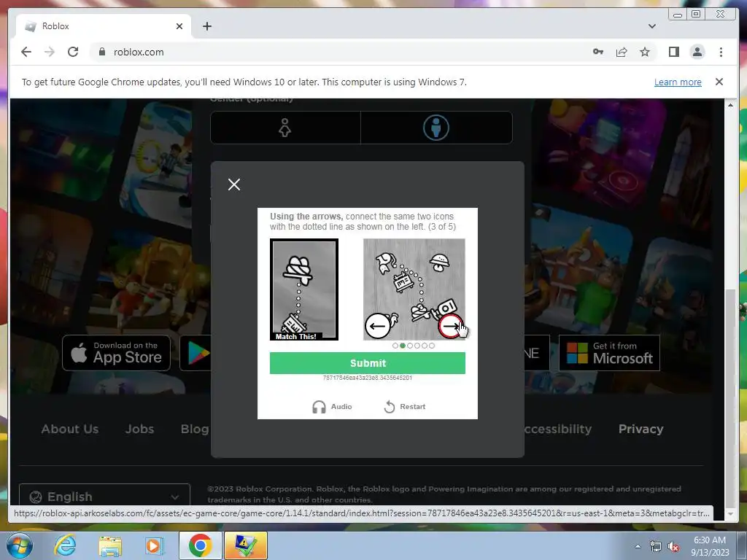
Task: Open the Chrome profile menu
Action: coord(697,52)
